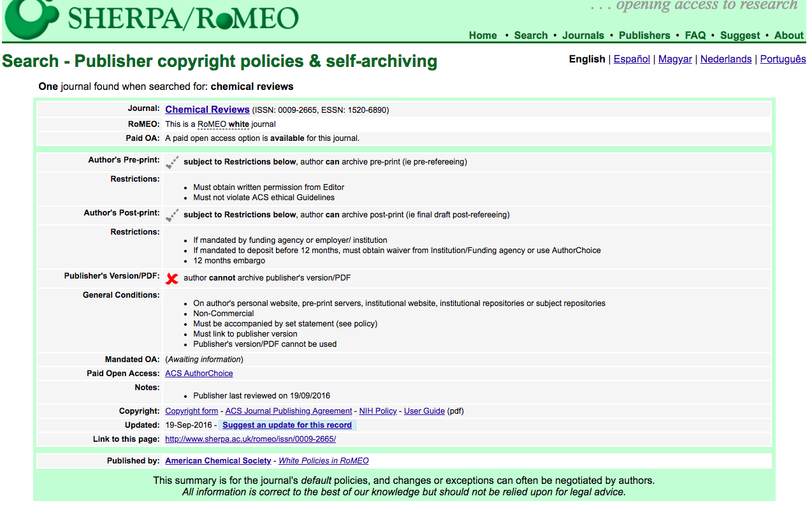Open the ACS Journal Publishing Agreement
The width and height of the screenshot is (812, 510).
point(288,411)
